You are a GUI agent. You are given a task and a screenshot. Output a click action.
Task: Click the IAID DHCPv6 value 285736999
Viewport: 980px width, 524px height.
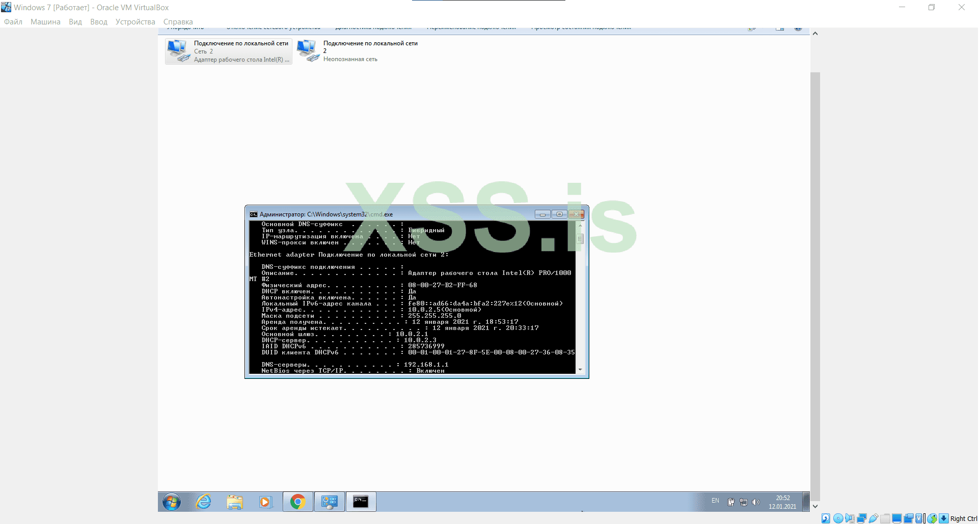[x=426, y=346]
